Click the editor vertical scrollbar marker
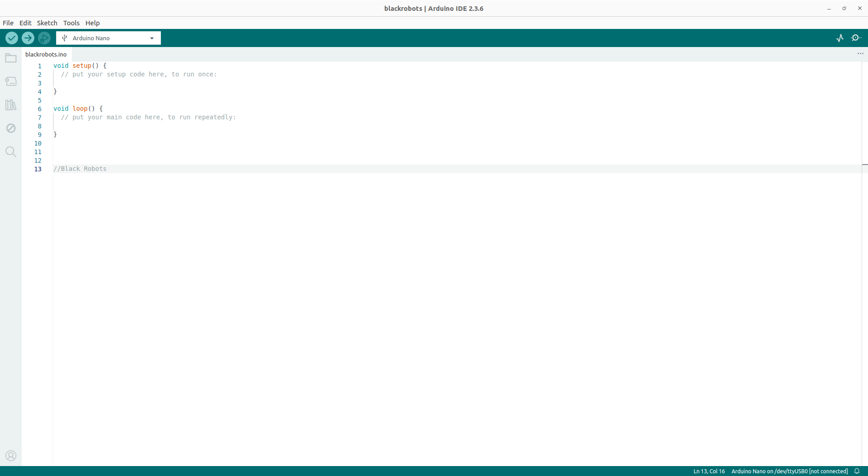 [865, 165]
